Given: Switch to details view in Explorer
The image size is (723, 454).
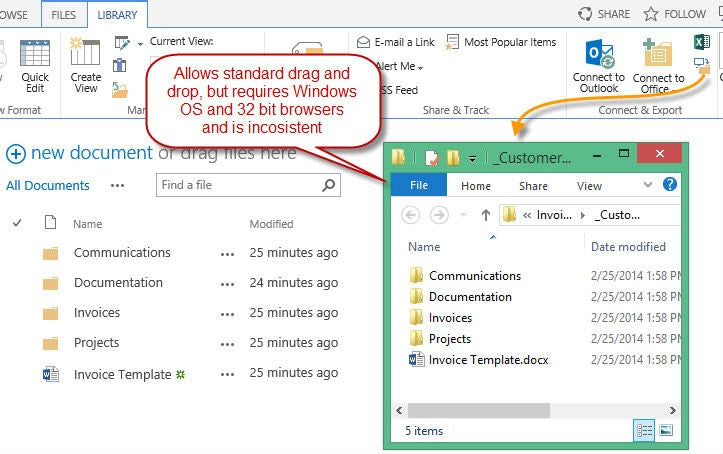Looking at the screenshot, I should pos(644,431).
